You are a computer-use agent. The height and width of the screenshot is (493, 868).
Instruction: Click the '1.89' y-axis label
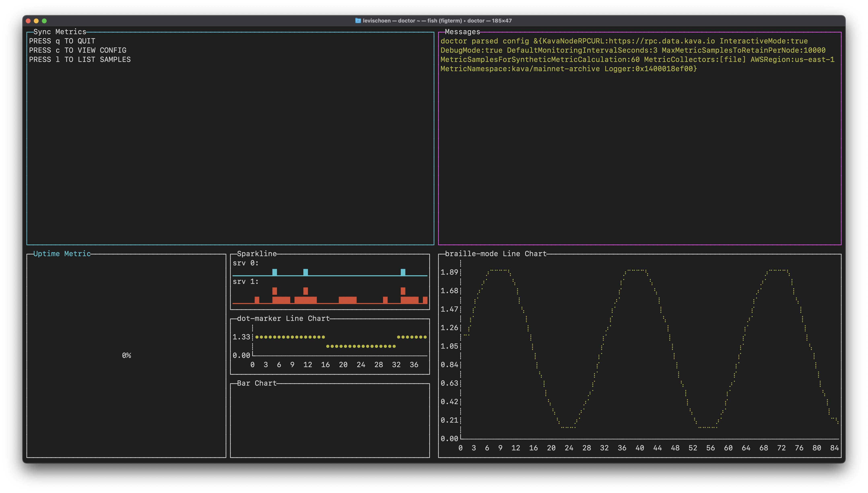tap(449, 272)
